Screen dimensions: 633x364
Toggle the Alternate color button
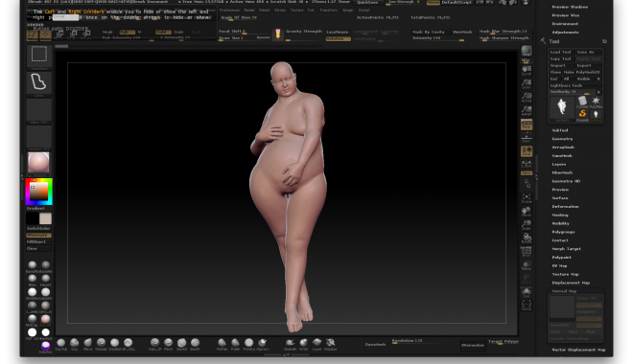pos(38,235)
